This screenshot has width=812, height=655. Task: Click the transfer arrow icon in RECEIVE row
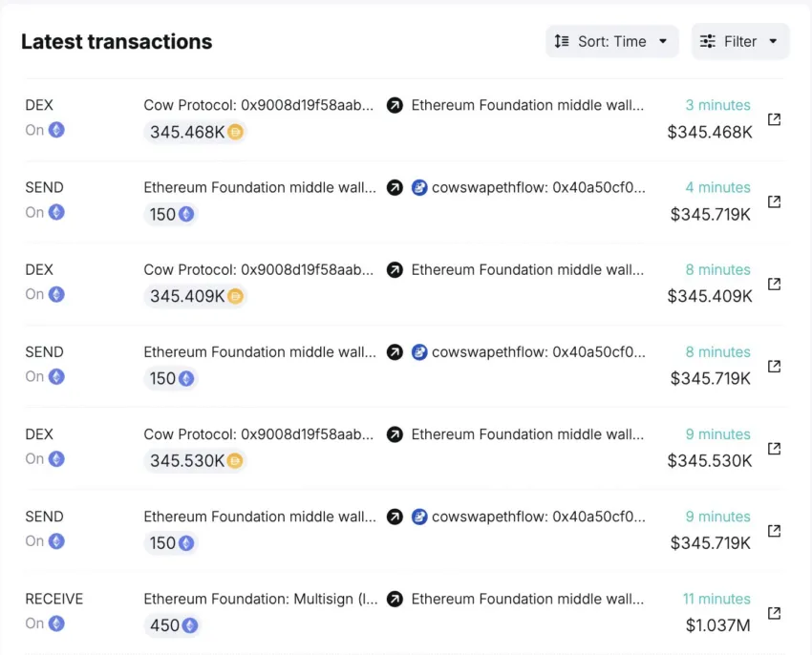click(x=395, y=599)
